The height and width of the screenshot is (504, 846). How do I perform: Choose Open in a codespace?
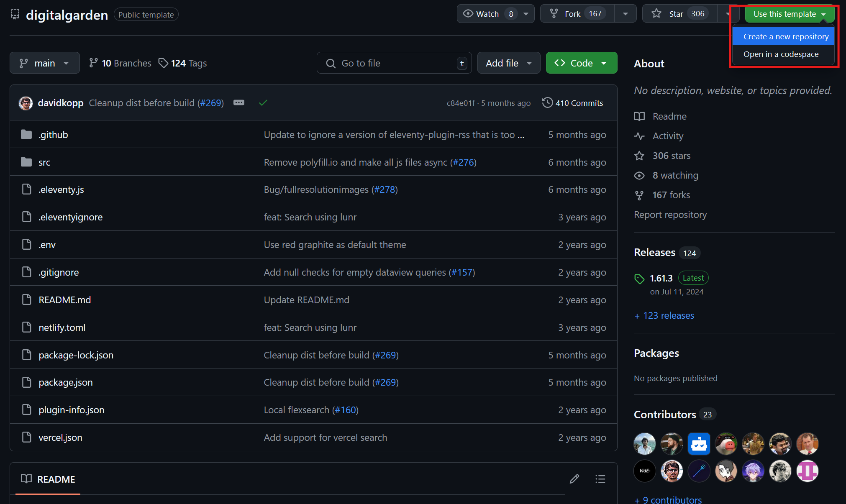pos(781,54)
